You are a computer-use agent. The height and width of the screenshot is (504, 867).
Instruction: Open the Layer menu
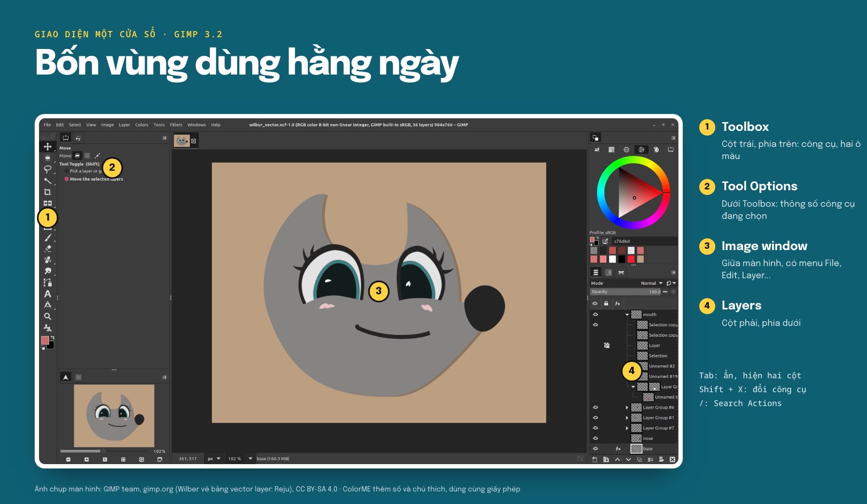(124, 125)
